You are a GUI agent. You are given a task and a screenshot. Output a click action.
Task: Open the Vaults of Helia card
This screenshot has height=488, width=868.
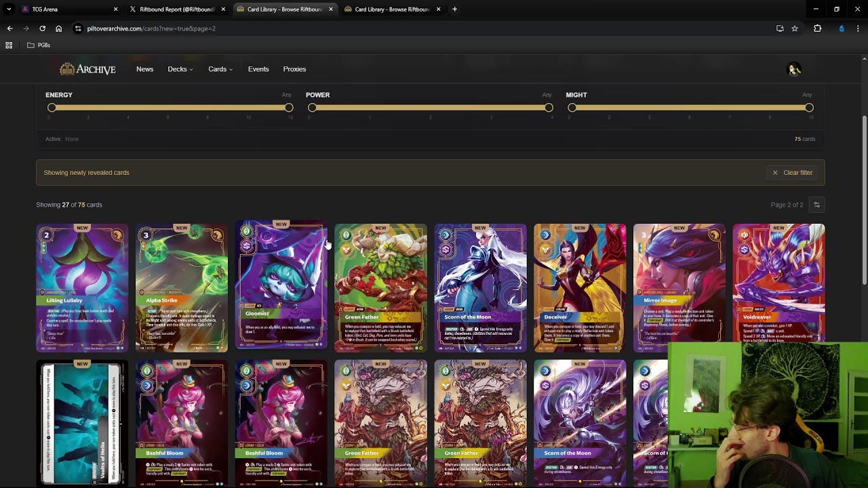tap(82, 424)
